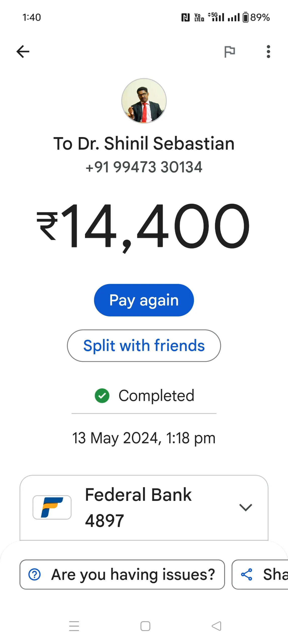Tap the ₹14,400 amount text
The height and width of the screenshot is (644, 288).
click(143, 227)
